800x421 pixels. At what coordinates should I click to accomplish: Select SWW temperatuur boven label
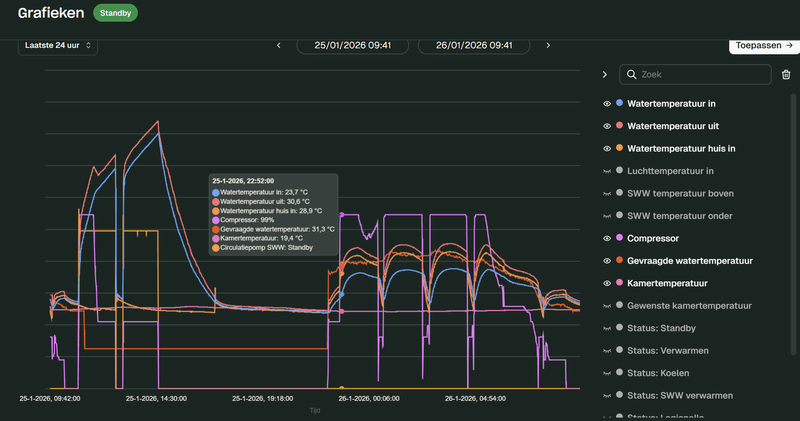(680, 193)
